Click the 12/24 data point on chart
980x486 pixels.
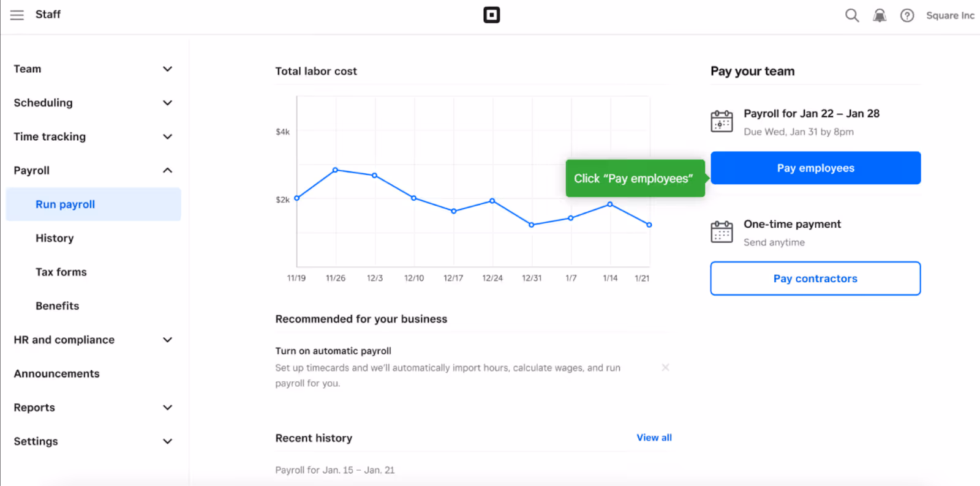[492, 201]
